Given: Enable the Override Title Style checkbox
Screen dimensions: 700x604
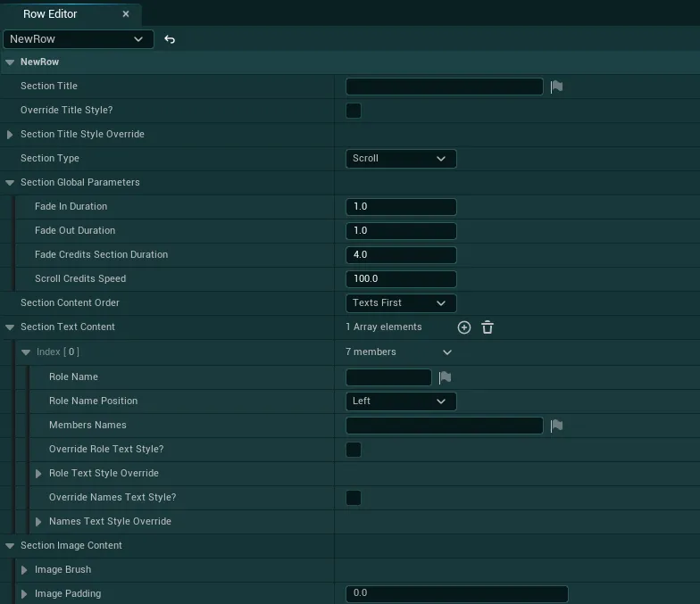Looking at the screenshot, I should [354, 111].
